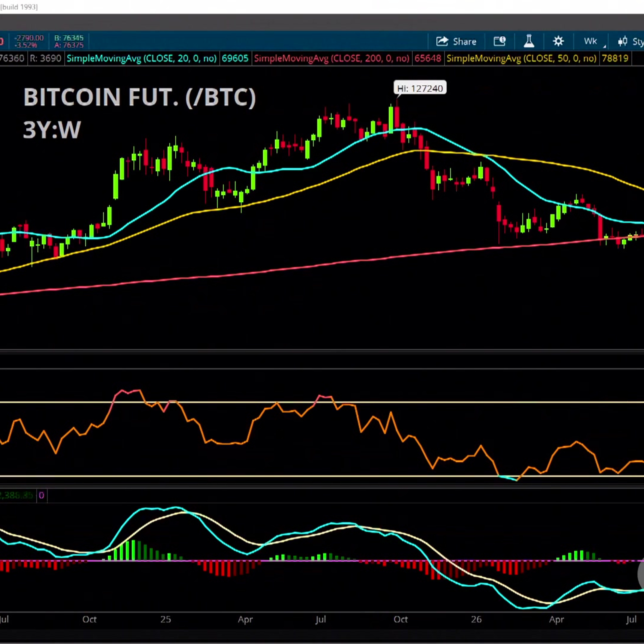
Task: Click the Oct axis label preceding 26
Action: pos(401,619)
